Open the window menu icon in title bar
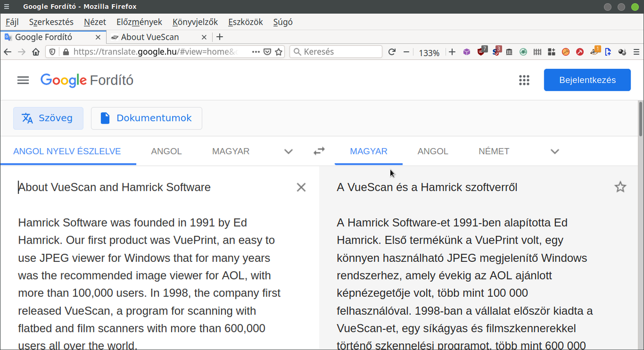 tap(7, 7)
